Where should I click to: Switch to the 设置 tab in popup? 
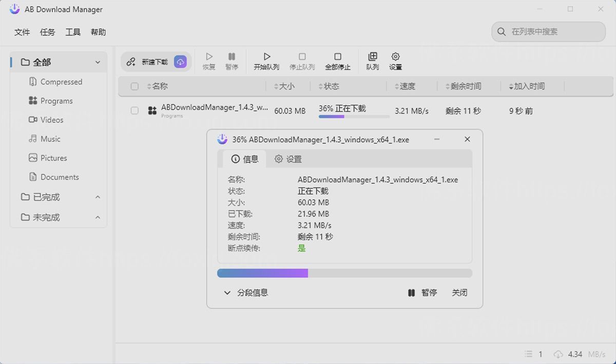tap(288, 159)
